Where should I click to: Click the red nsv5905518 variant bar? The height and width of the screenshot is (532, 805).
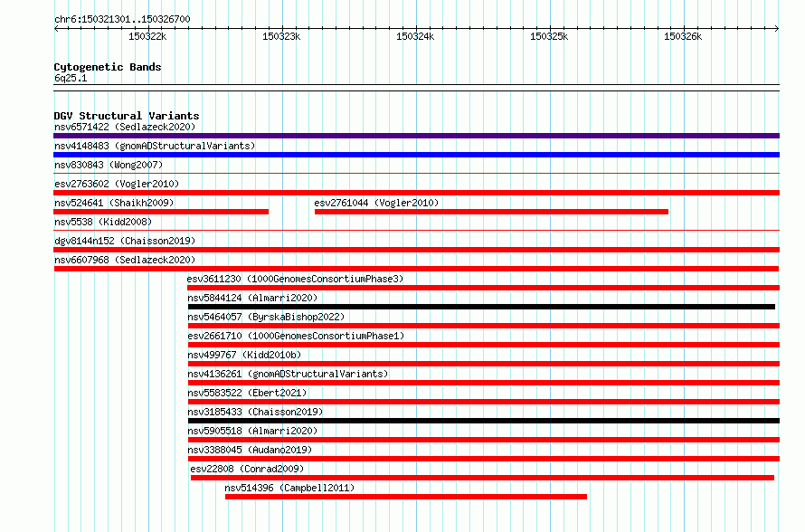(x=484, y=440)
